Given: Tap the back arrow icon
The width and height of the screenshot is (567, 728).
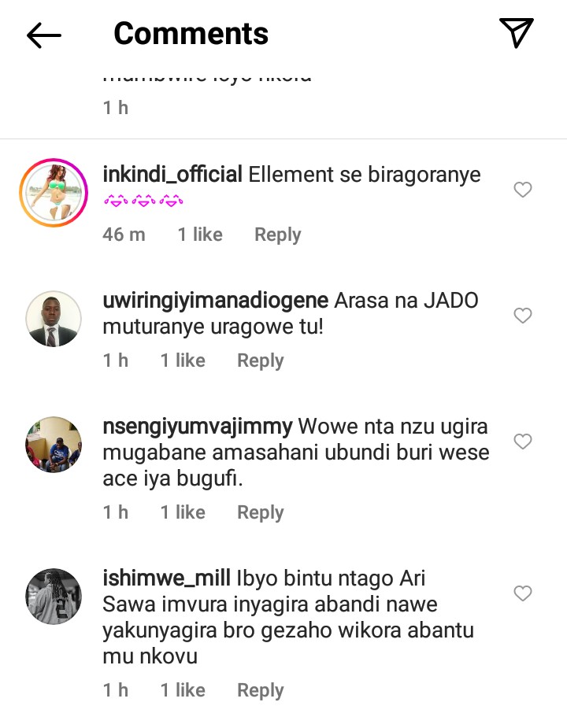Looking at the screenshot, I should coord(43,35).
